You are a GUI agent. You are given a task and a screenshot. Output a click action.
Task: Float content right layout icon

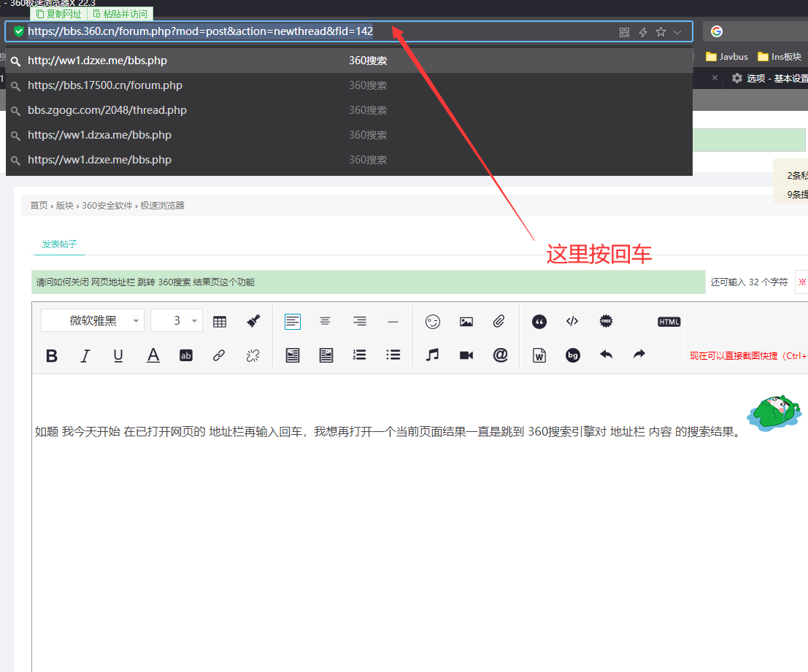pyautogui.click(x=326, y=355)
